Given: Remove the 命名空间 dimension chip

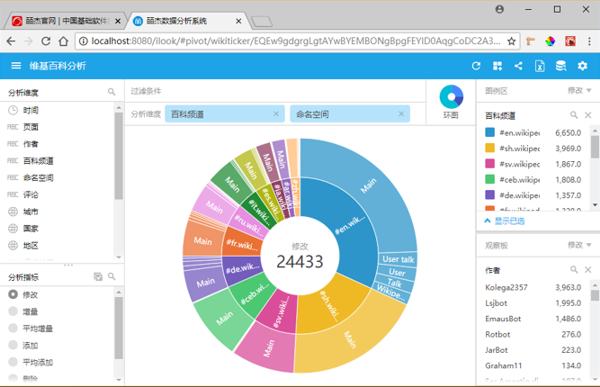Looking at the screenshot, I should [401, 114].
